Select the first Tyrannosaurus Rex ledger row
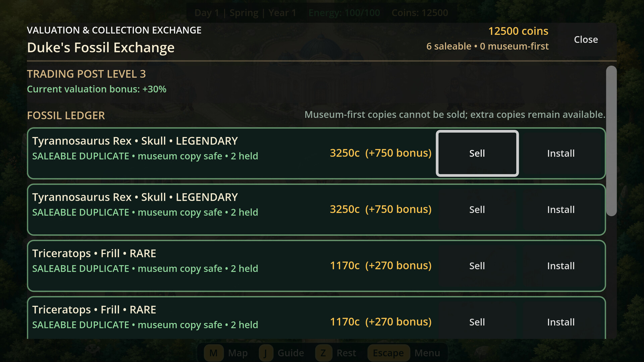The width and height of the screenshot is (644, 362). (316, 153)
